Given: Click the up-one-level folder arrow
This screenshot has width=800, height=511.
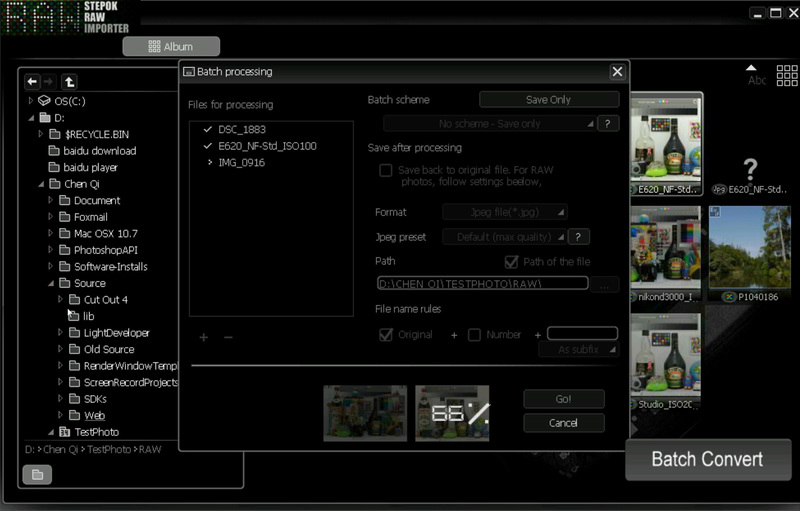Looking at the screenshot, I should [68, 82].
